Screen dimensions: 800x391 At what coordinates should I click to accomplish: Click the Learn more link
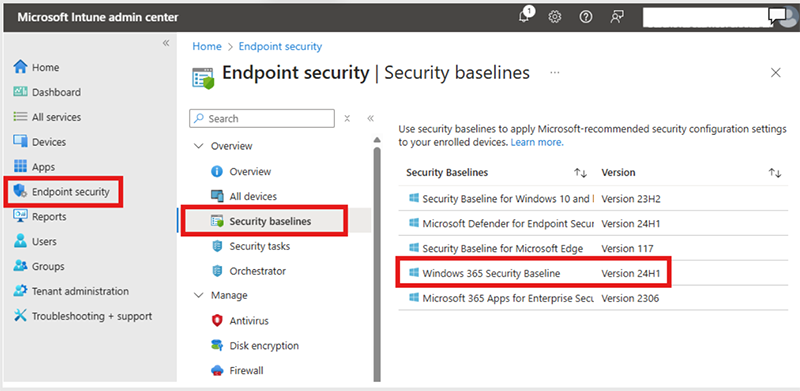(x=537, y=142)
